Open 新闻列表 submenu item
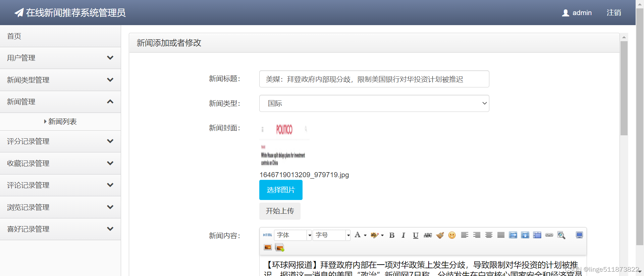The image size is (644, 276). click(x=60, y=122)
